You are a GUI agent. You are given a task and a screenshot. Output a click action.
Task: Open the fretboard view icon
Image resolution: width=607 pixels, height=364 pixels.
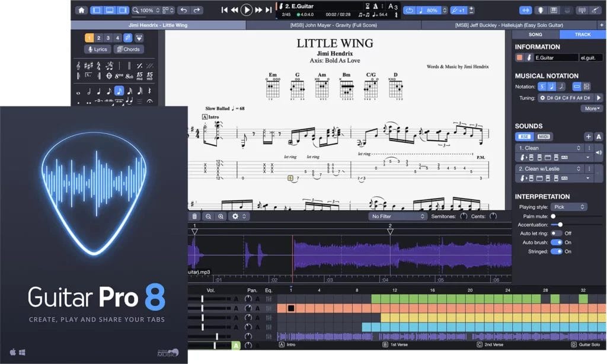click(x=541, y=10)
